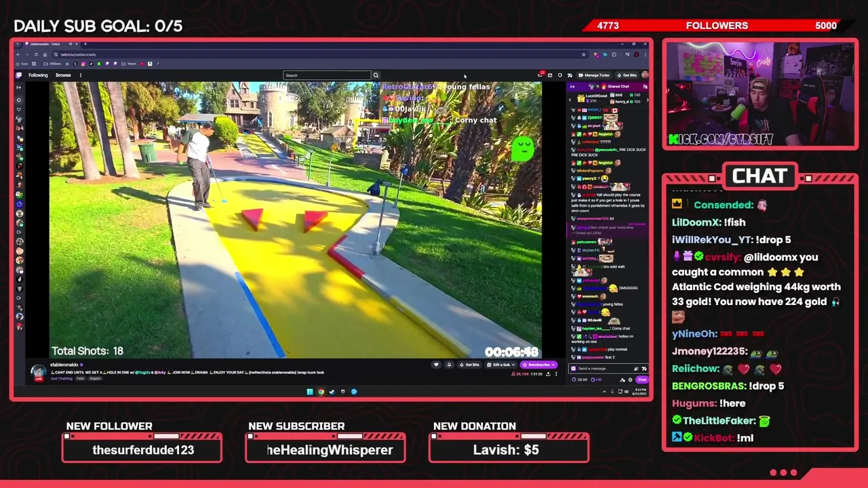Click the Send a message chat field
Viewport: 868px width, 488px height.
tap(608, 369)
